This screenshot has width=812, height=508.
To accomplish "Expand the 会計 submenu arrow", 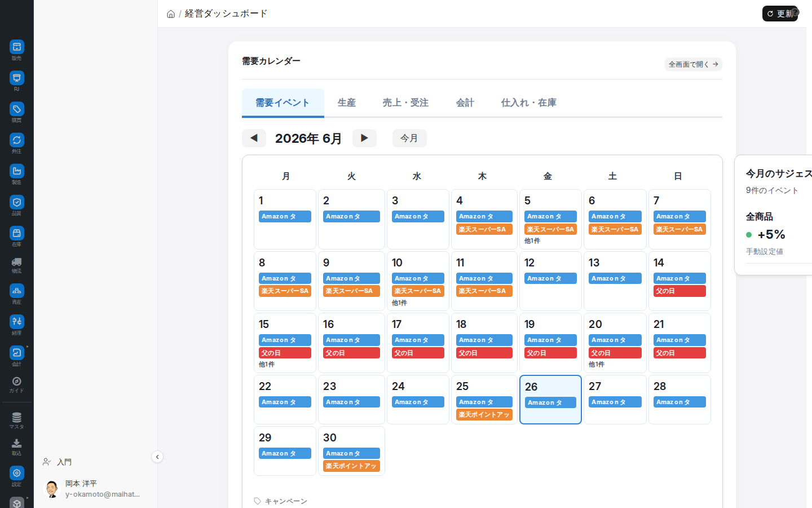I will (x=27, y=347).
